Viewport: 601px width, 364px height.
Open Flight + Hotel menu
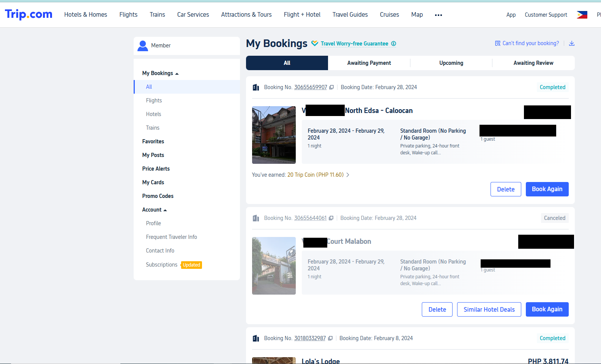coord(302,14)
